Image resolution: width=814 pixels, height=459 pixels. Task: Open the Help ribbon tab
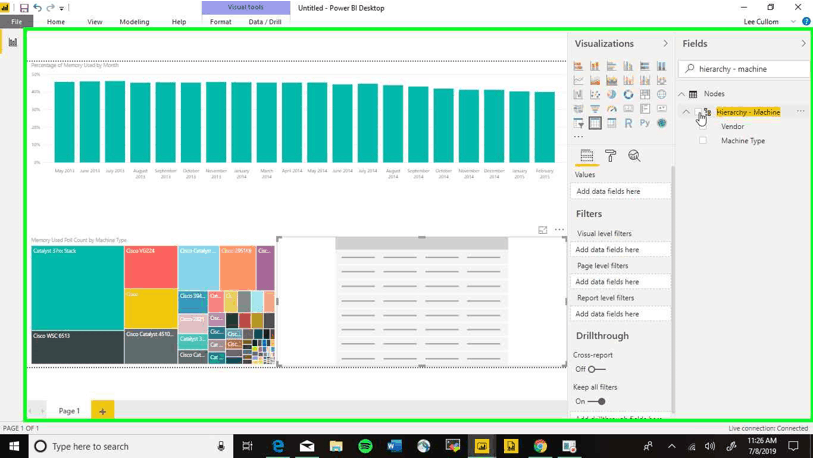(179, 22)
